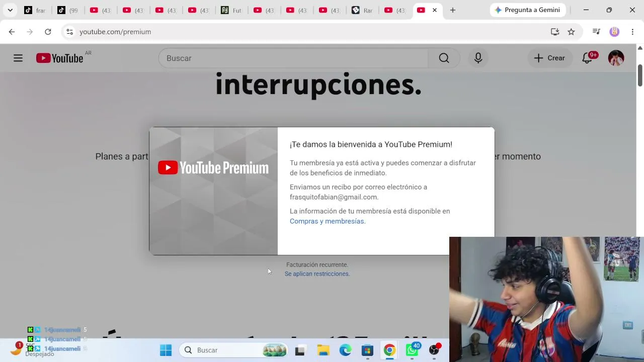Expand the tab search dropdown arrow
The height and width of the screenshot is (362, 644).
(x=10, y=10)
